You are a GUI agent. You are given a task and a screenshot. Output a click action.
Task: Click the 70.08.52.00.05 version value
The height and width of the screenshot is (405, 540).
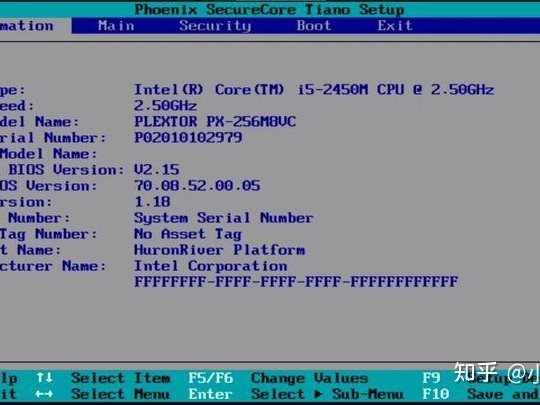(197, 186)
